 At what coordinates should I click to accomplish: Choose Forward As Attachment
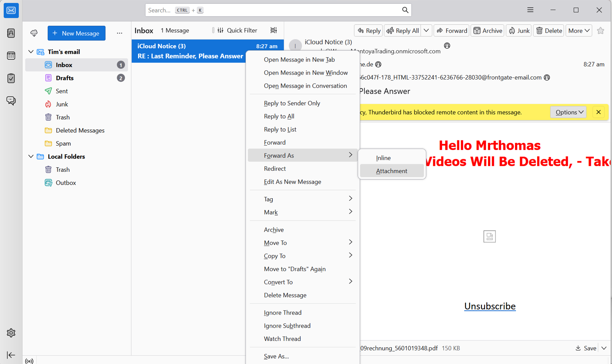point(392,171)
